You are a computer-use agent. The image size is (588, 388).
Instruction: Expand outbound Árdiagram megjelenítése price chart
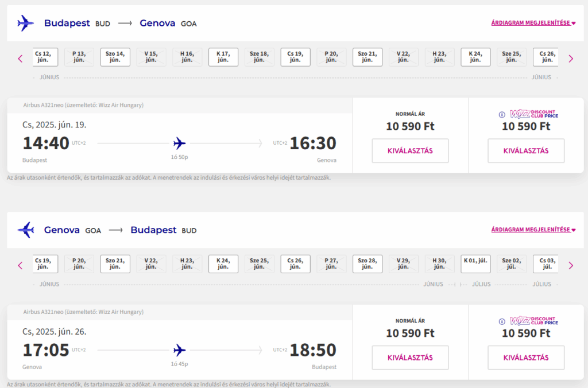tap(533, 23)
